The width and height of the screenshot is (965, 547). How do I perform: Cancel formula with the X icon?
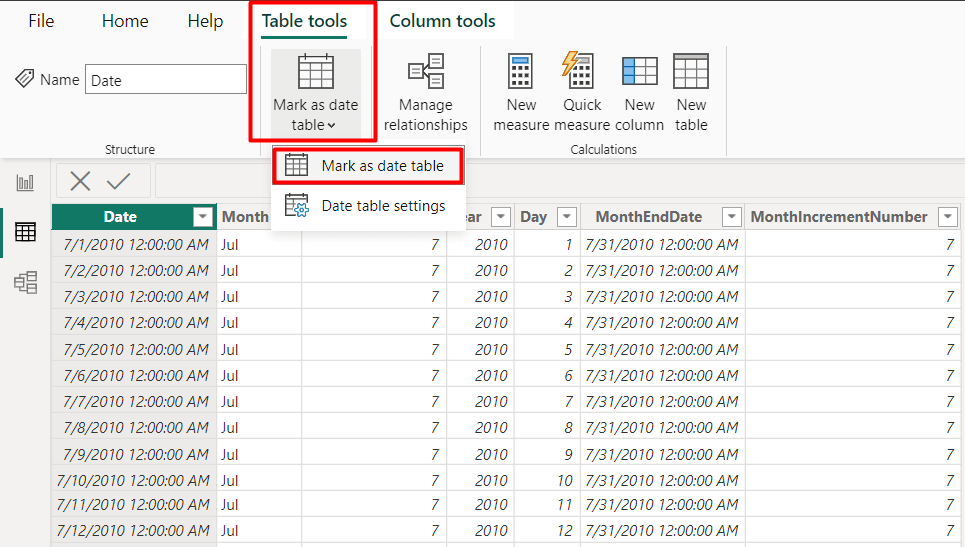point(80,181)
